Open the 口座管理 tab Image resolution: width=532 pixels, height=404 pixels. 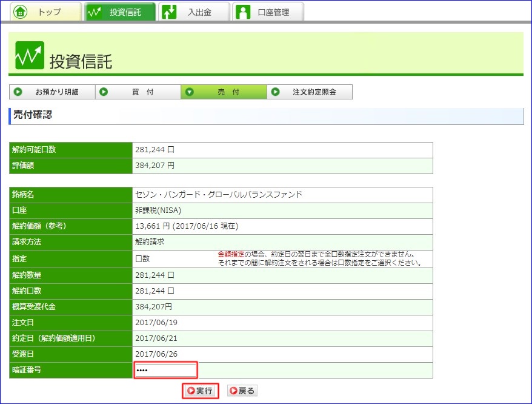click(x=268, y=12)
